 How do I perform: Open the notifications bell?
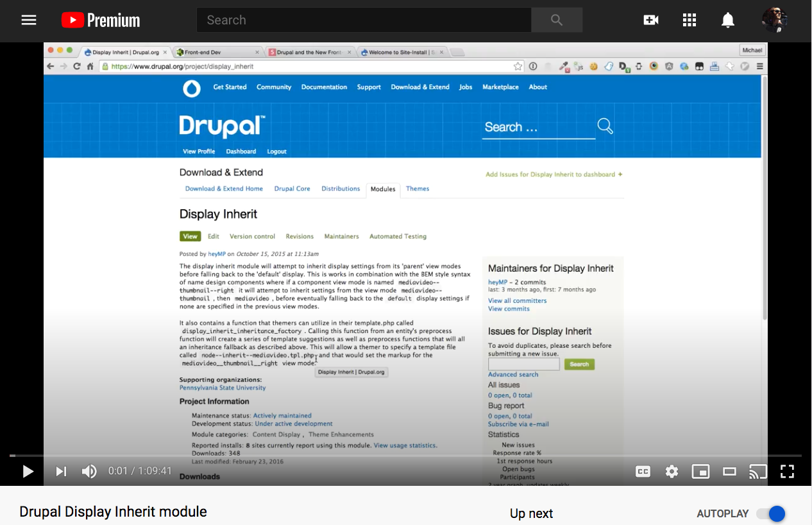(x=728, y=21)
